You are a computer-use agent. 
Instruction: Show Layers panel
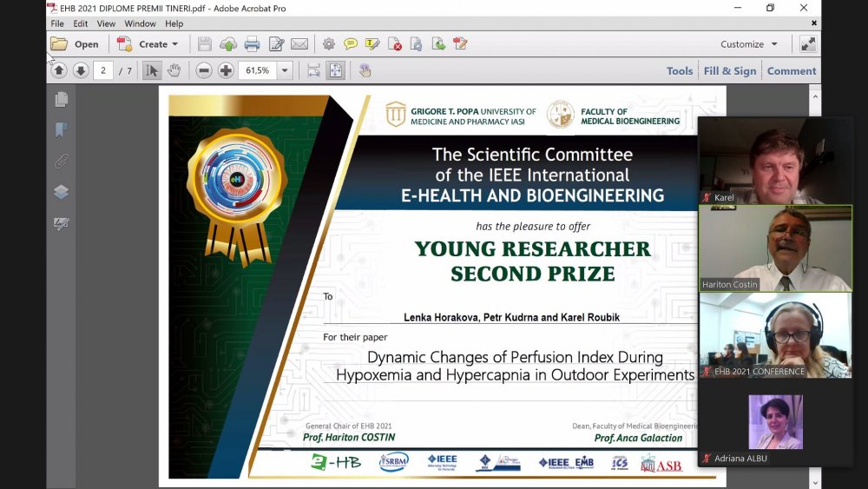(62, 192)
